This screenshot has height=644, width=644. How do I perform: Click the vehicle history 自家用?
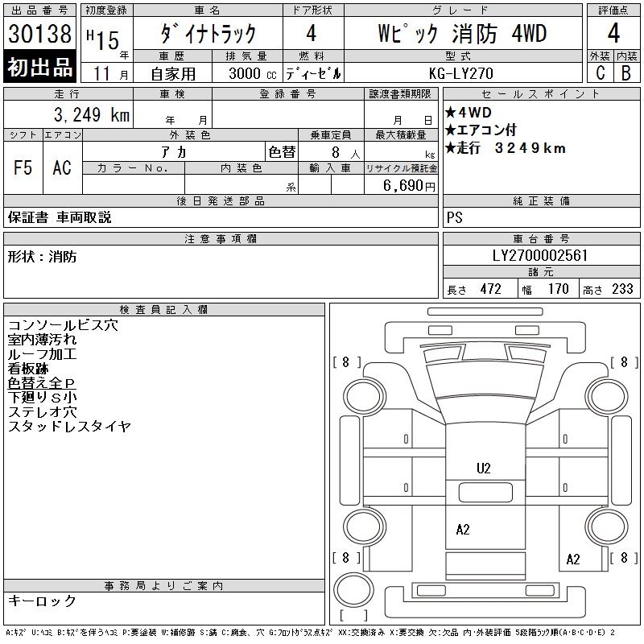pos(173,74)
